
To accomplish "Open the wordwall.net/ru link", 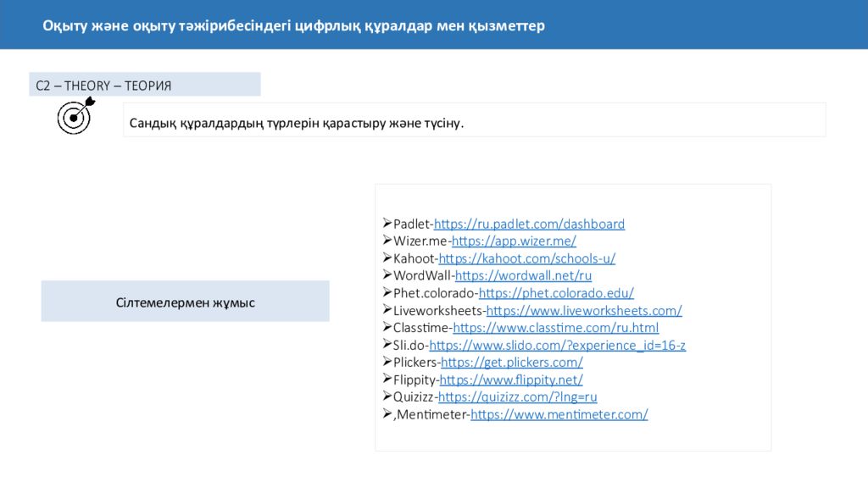I will click(523, 275).
